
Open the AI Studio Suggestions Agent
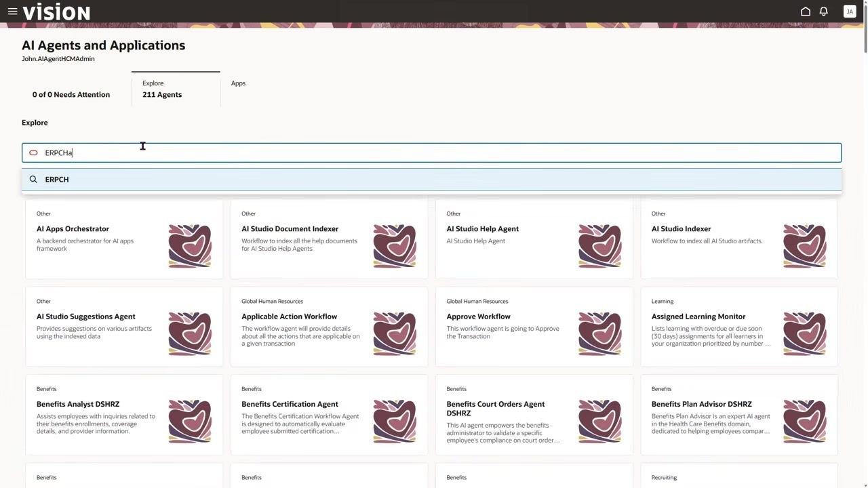point(86,317)
